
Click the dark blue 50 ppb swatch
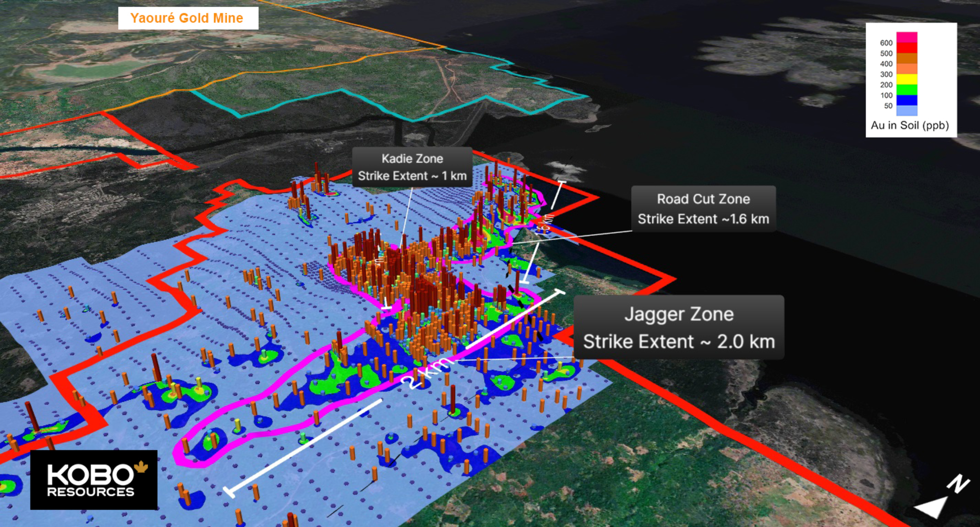[x=907, y=100]
